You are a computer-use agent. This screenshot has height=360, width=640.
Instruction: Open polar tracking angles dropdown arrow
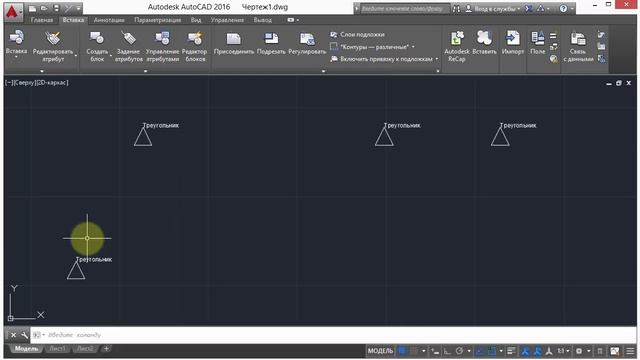click(469, 351)
